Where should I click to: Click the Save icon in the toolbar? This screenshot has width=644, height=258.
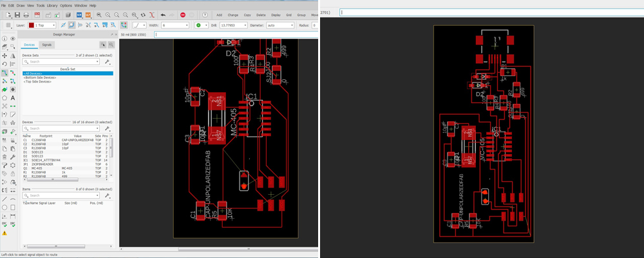[17, 14]
